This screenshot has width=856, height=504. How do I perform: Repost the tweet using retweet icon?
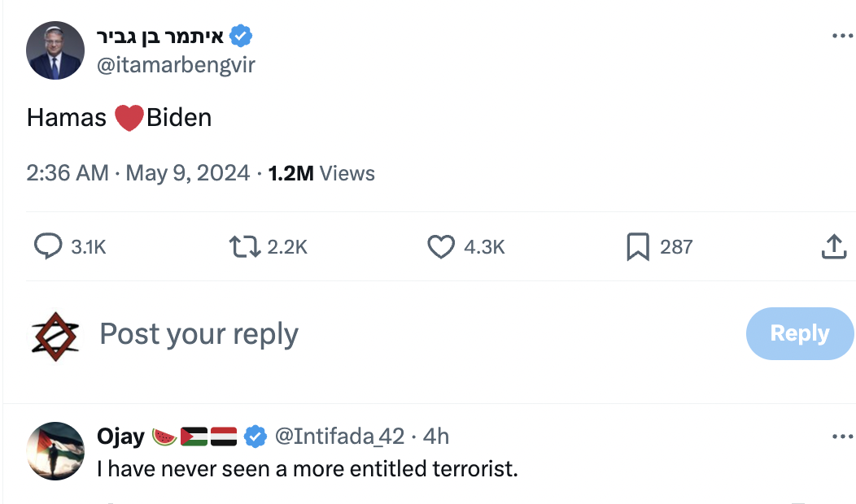tap(244, 246)
